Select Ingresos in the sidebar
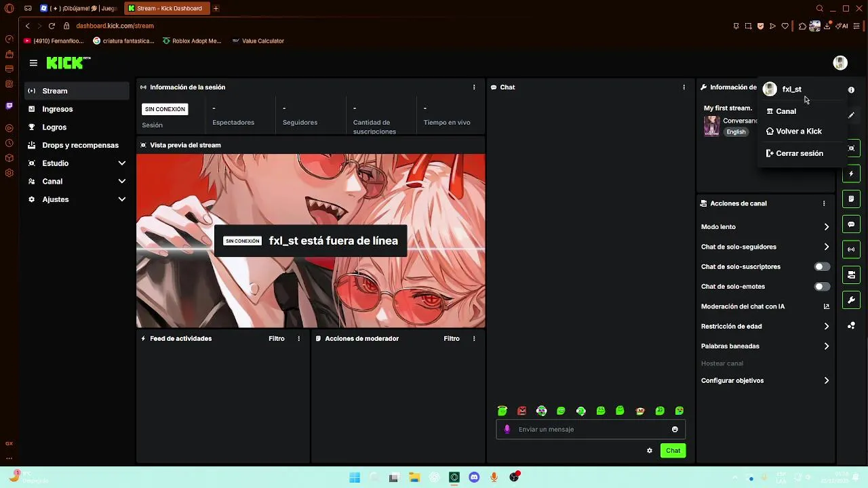The height and width of the screenshot is (488, 868). pos(77,109)
